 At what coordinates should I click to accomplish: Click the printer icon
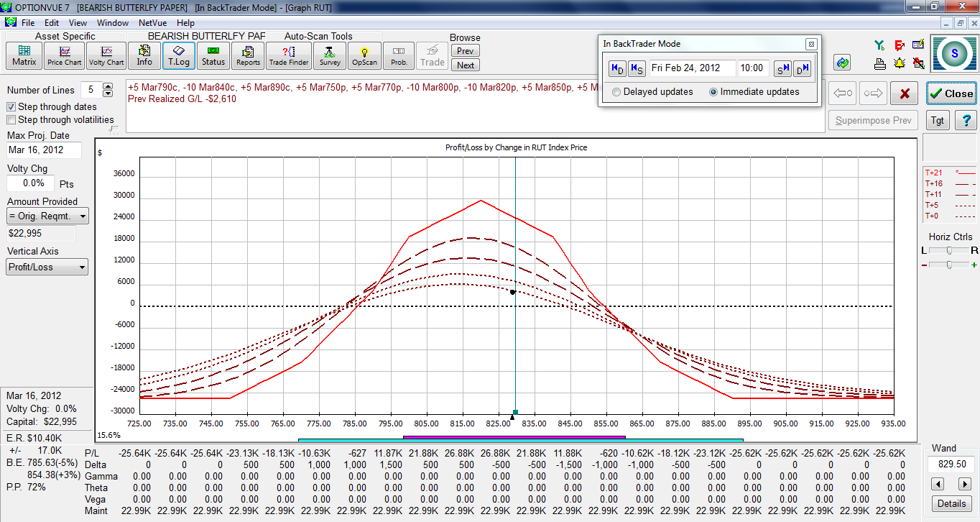879,63
